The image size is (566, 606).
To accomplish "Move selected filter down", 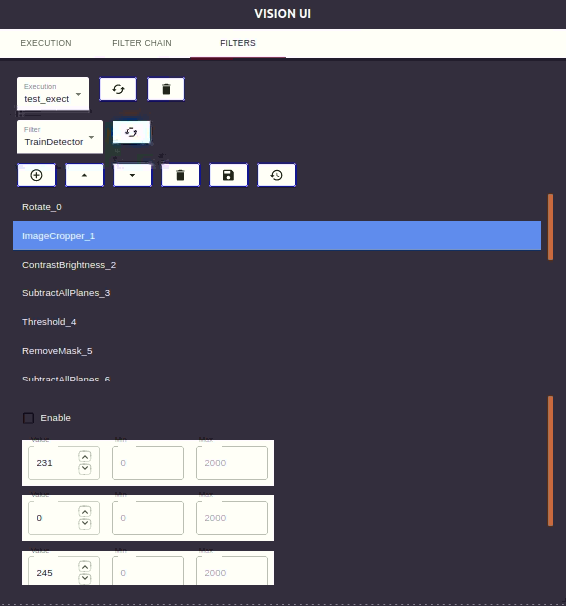I will [132, 175].
